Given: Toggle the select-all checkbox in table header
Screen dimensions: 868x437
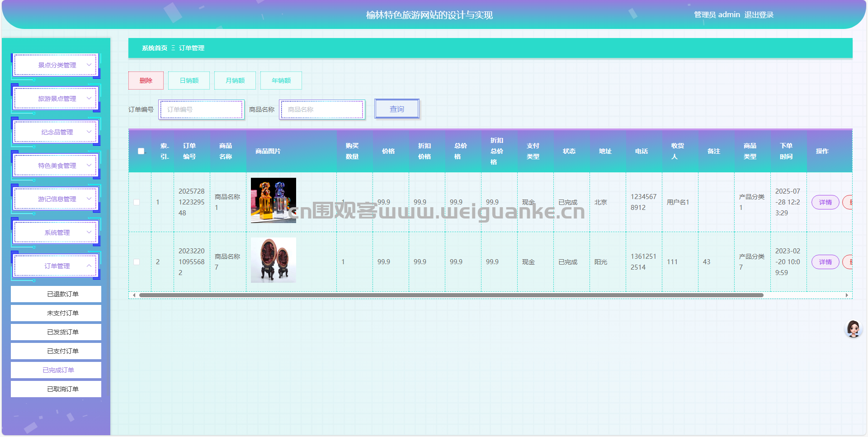Looking at the screenshot, I should [x=141, y=151].
